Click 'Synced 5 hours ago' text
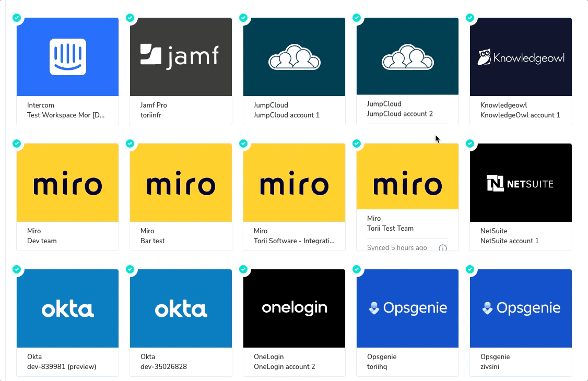 tap(397, 247)
